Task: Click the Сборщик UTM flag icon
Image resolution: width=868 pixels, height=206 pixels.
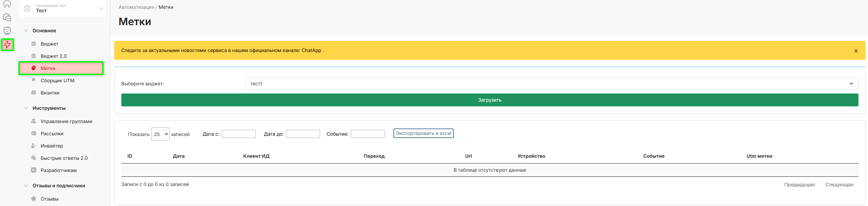Action: point(34,81)
